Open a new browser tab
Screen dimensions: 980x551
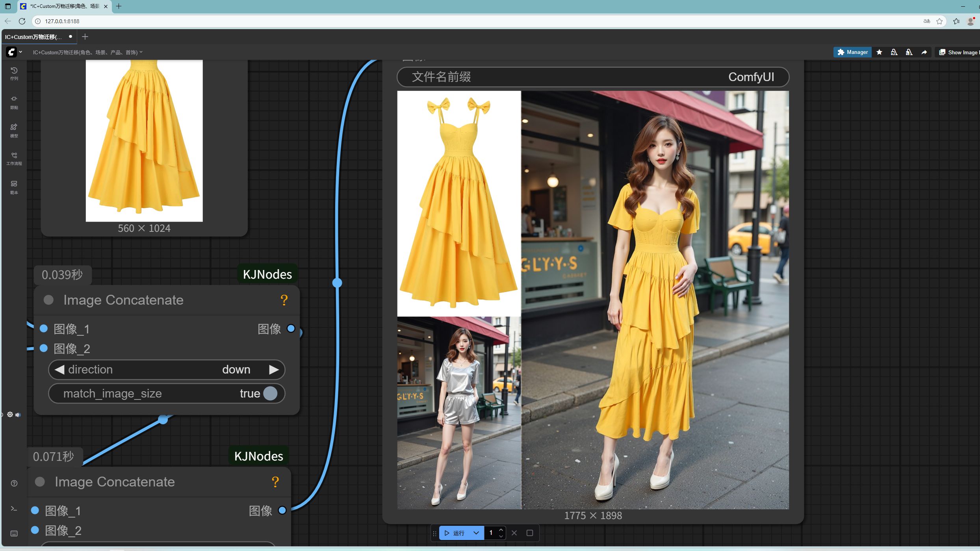pos(119,6)
